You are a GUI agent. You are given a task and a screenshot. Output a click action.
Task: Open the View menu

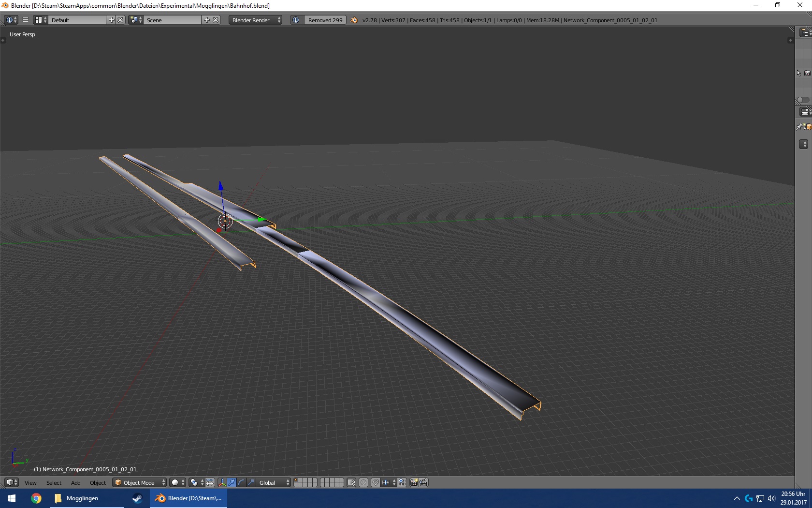point(30,482)
